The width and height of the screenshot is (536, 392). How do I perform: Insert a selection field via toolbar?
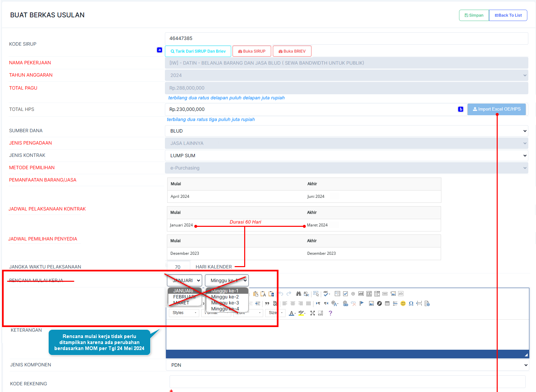tap(377, 294)
